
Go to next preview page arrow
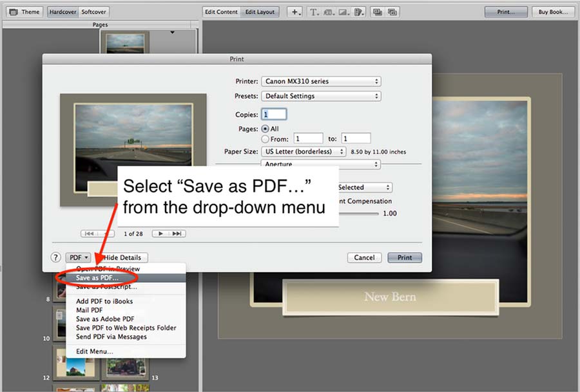160,234
